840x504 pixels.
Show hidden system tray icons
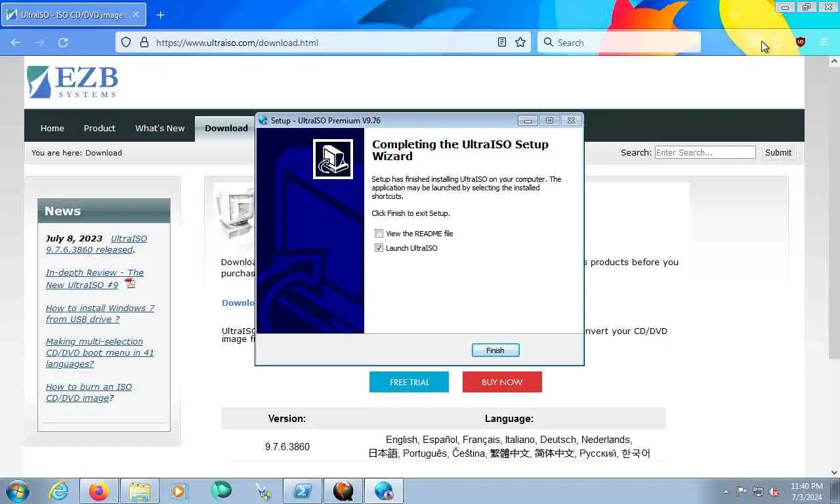pyautogui.click(x=726, y=492)
